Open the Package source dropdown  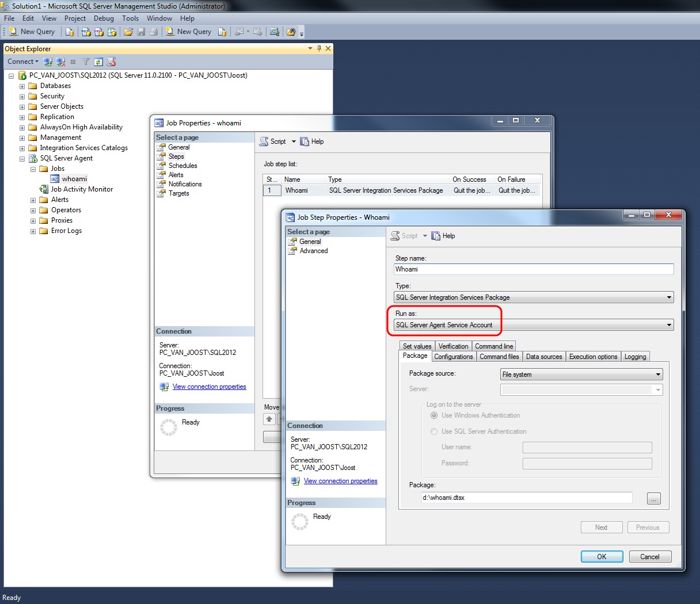(659, 374)
